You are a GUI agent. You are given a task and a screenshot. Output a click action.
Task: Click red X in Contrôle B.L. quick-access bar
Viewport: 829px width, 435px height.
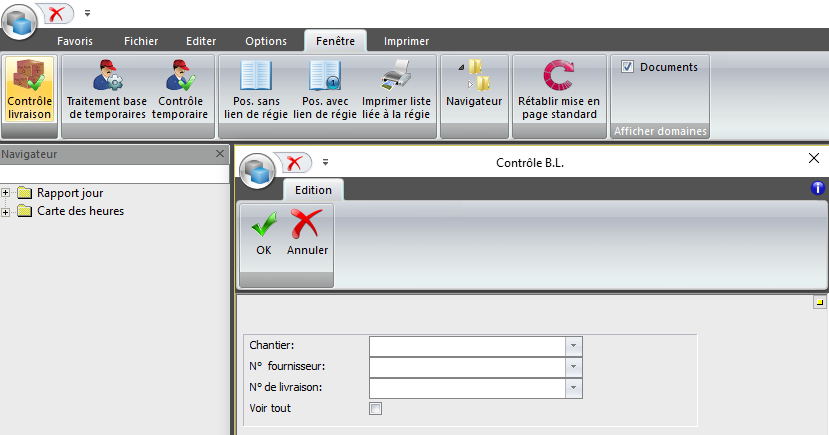point(295,163)
